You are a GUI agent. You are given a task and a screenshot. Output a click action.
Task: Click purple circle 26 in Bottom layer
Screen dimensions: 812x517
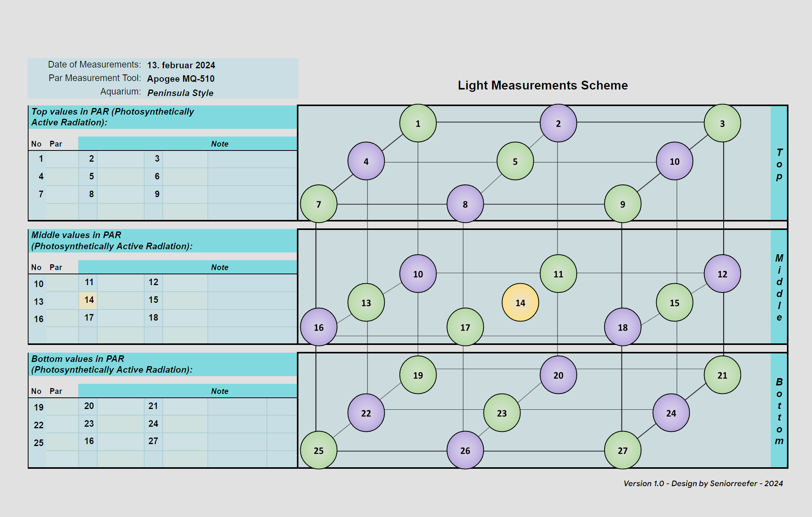coord(465,450)
